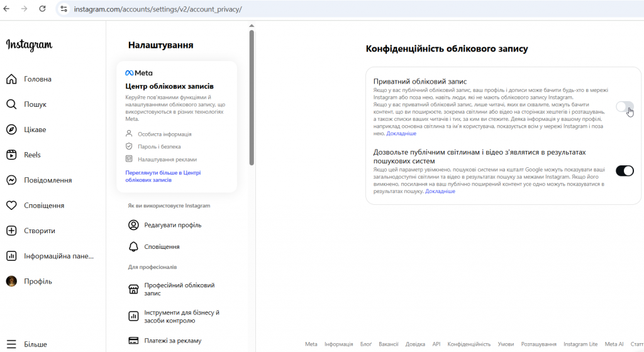Open Notifications (Сповіщення) heart icon in sidebar

[11, 206]
